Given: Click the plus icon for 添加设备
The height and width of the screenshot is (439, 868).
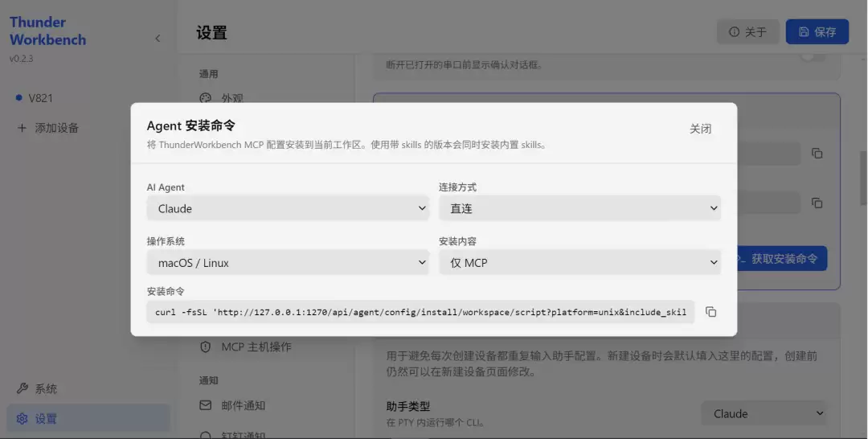Looking at the screenshot, I should [x=22, y=128].
